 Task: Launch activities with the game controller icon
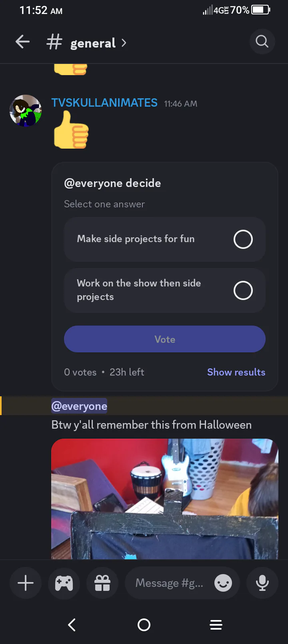[64, 583]
